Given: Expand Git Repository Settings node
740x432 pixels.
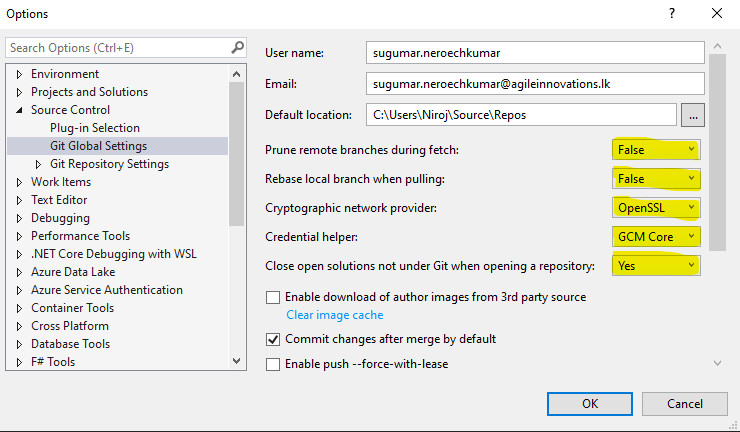Looking at the screenshot, I should click(39, 164).
